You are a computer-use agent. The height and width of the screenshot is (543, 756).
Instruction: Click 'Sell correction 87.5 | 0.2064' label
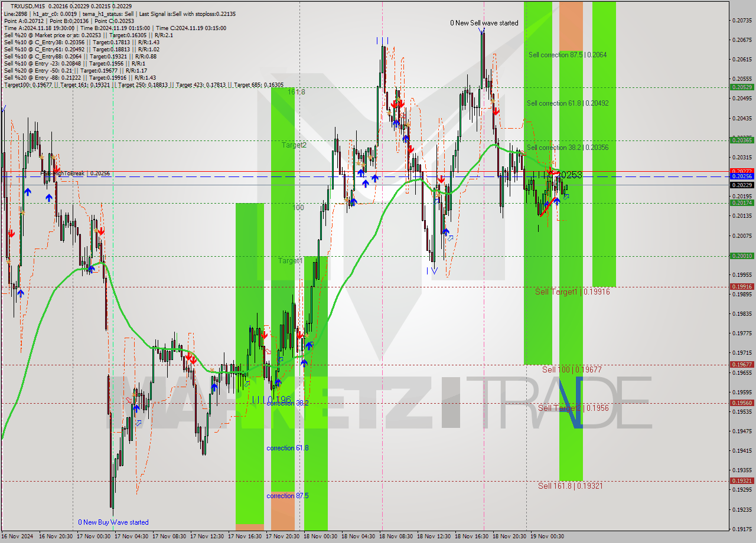(568, 55)
